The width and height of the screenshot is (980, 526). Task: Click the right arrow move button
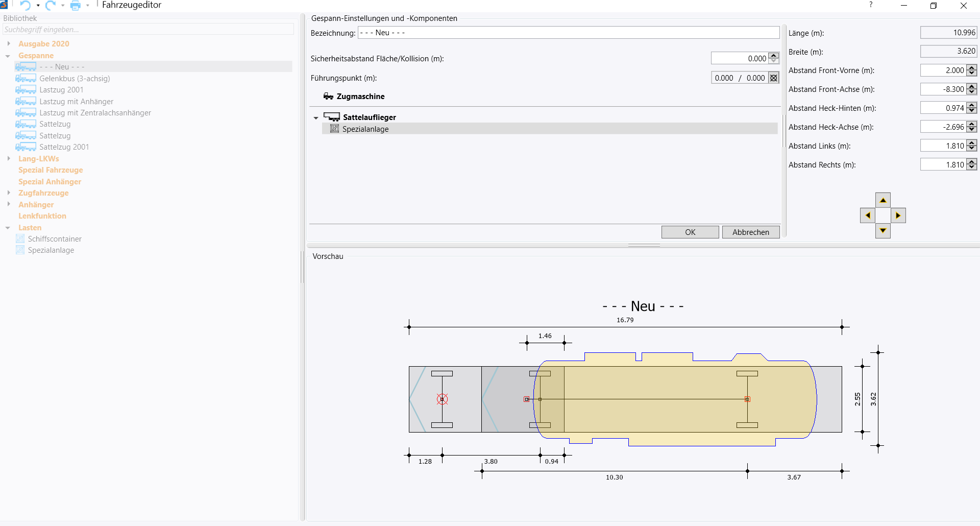(x=898, y=216)
